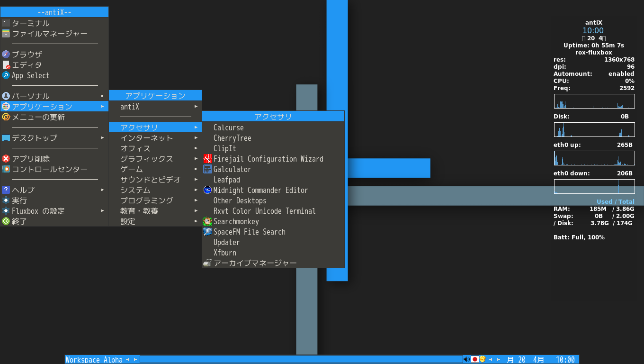Launch CherryTree

point(273,138)
